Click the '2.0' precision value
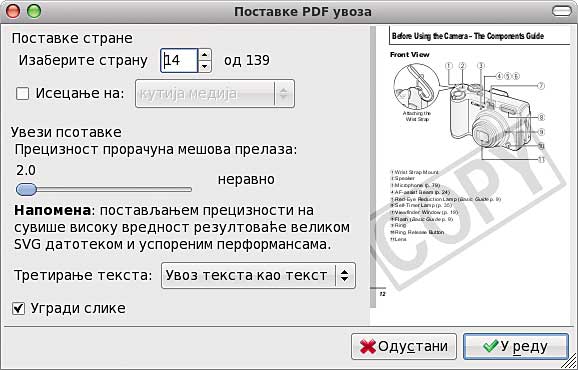This screenshot has height=370, width=578. pos(26,171)
